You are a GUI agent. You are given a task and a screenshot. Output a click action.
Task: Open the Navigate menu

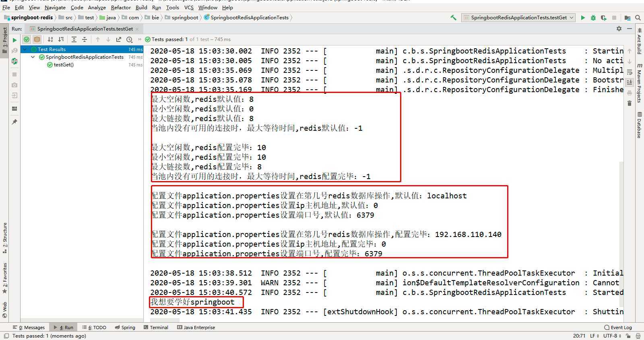(55, 7)
